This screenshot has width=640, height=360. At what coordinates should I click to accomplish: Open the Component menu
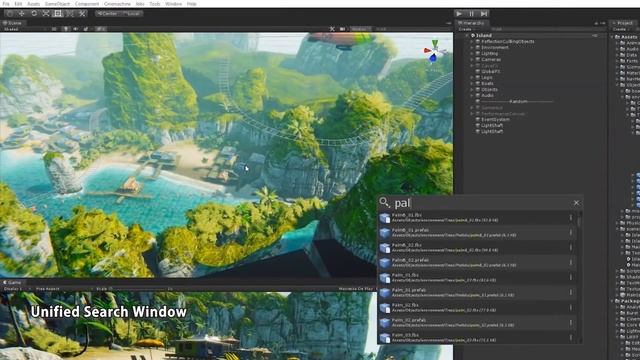click(87, 4)
